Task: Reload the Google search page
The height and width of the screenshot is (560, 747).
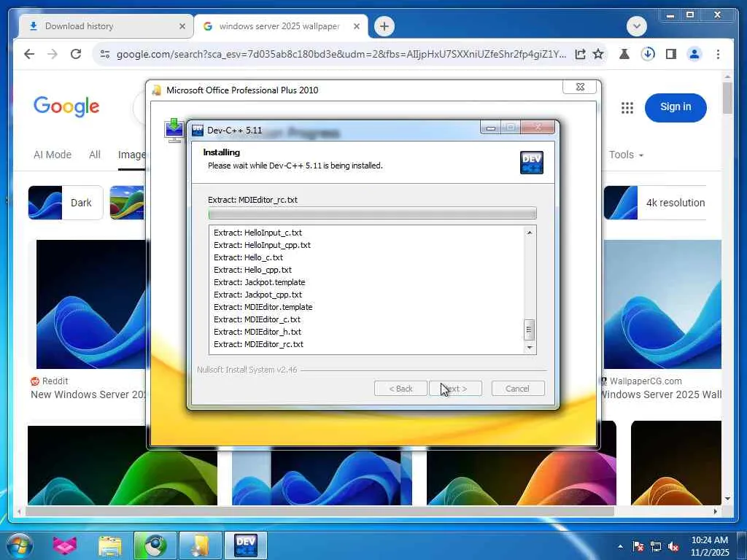Action: (76, 54)
